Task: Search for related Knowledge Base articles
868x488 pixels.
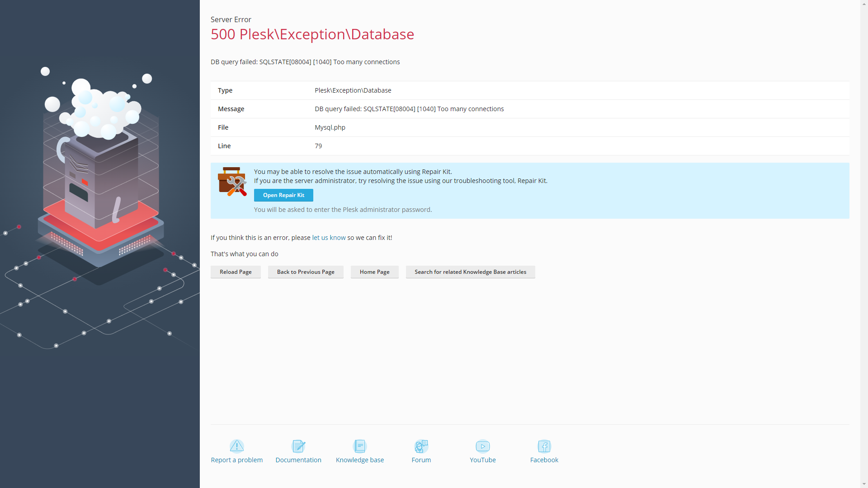Action: pyautogui.click(x=470, y=272)
